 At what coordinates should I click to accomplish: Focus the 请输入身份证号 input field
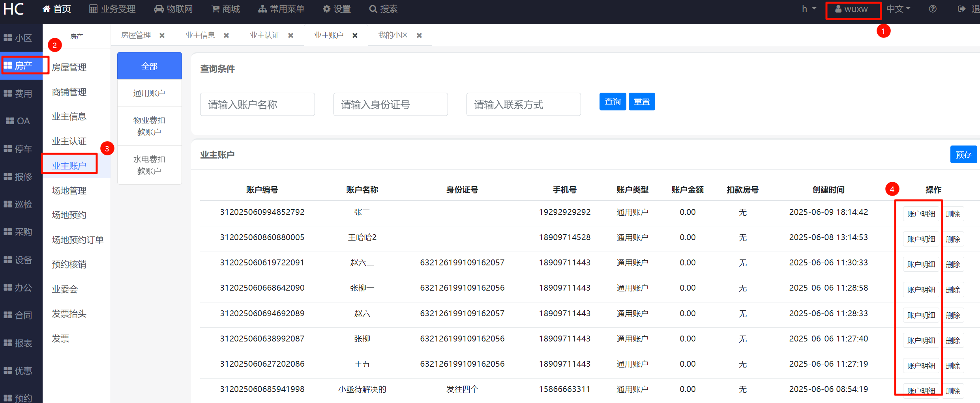[390, 104]
